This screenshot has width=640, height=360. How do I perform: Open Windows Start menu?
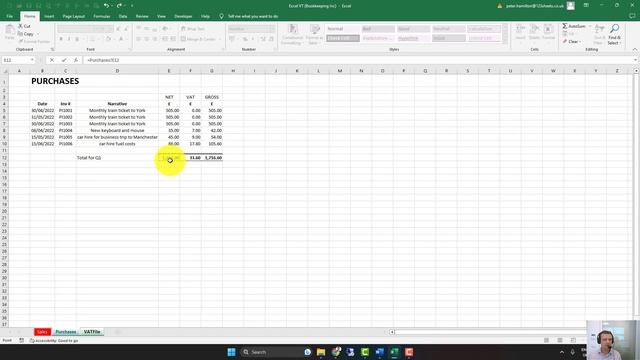pos(231,352)
